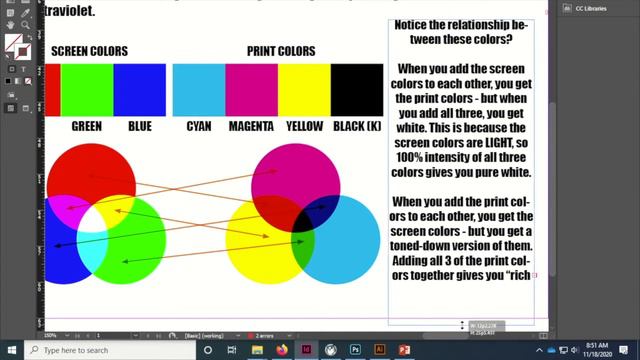Select the blue color rectangle
This screenshot has width=640, height=360.
(x=140, y=90)
